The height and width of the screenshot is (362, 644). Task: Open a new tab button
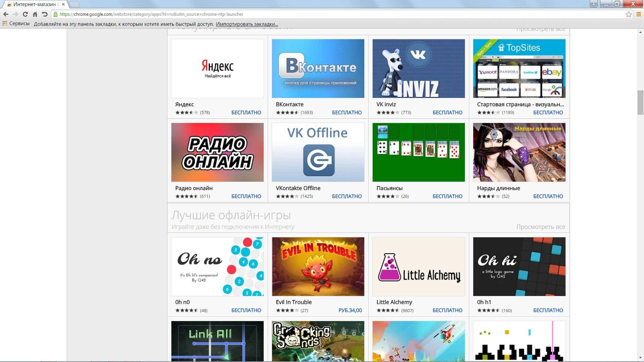[74, 4]
